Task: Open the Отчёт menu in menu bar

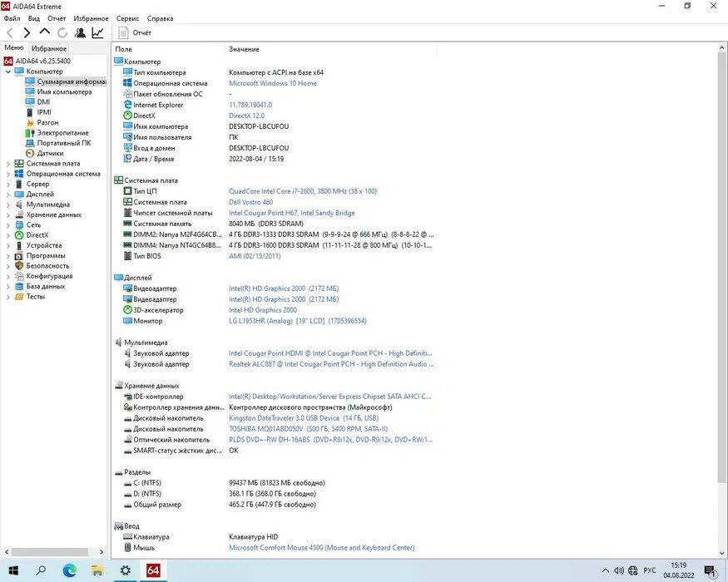Action: pyautogui.click(x=57, y=18)
